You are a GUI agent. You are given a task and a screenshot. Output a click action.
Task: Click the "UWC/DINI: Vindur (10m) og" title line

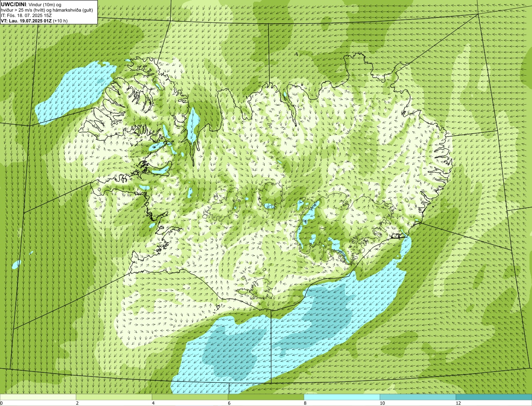(31, 4)
